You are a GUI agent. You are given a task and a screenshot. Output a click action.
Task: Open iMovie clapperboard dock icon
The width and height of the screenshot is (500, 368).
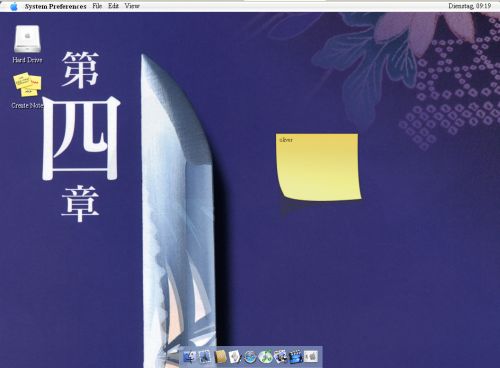[x=295, y=357]
